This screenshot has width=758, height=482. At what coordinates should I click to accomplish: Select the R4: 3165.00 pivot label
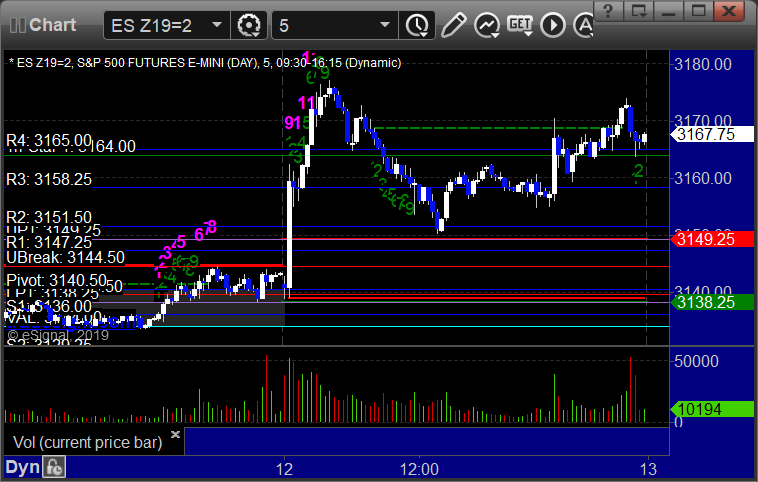49,140
